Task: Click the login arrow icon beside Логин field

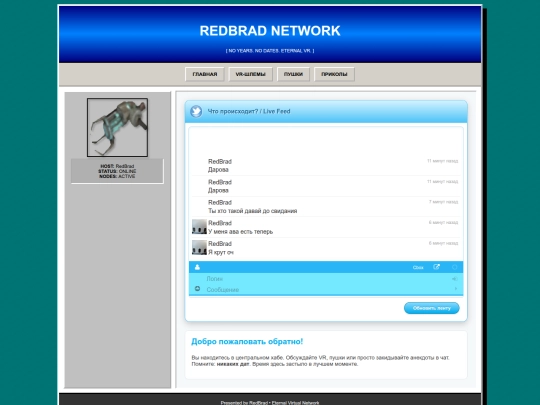Action: [x=455, y=279]
